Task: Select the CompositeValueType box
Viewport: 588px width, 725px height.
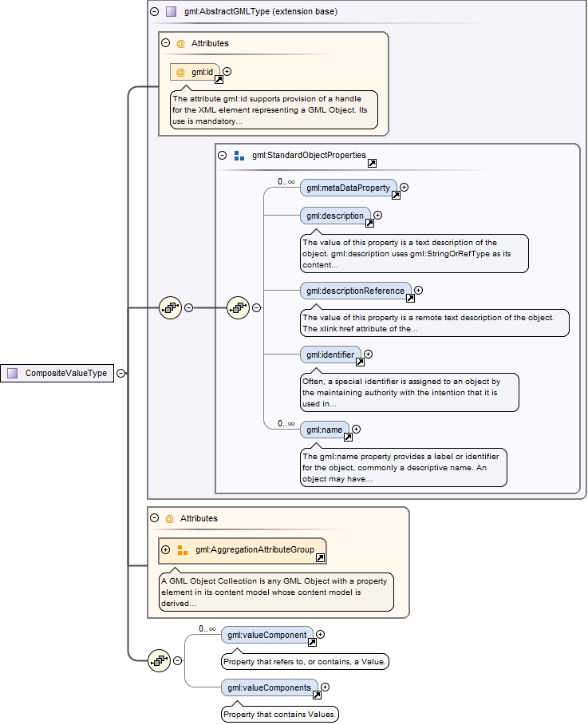Action: [57, 373]
